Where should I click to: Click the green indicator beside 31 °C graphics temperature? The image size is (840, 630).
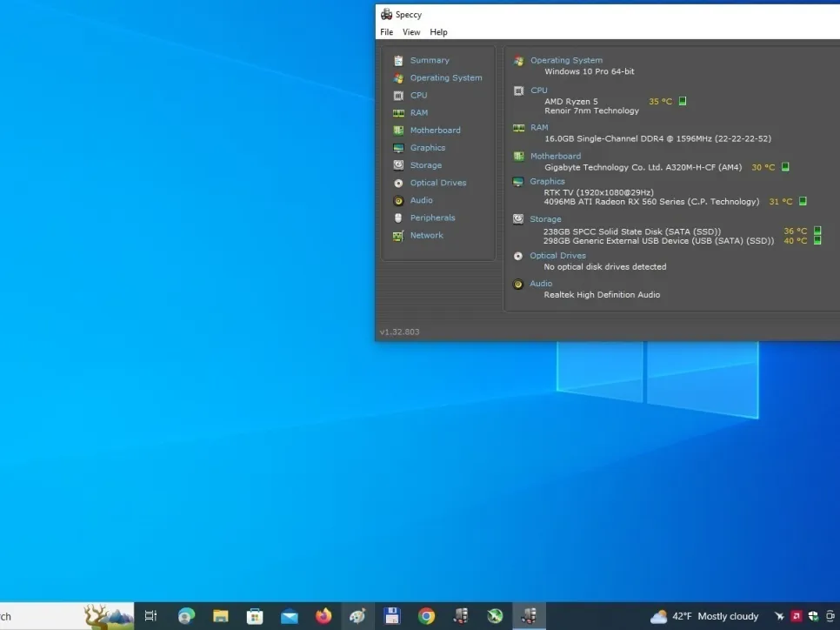pos(803,201)
